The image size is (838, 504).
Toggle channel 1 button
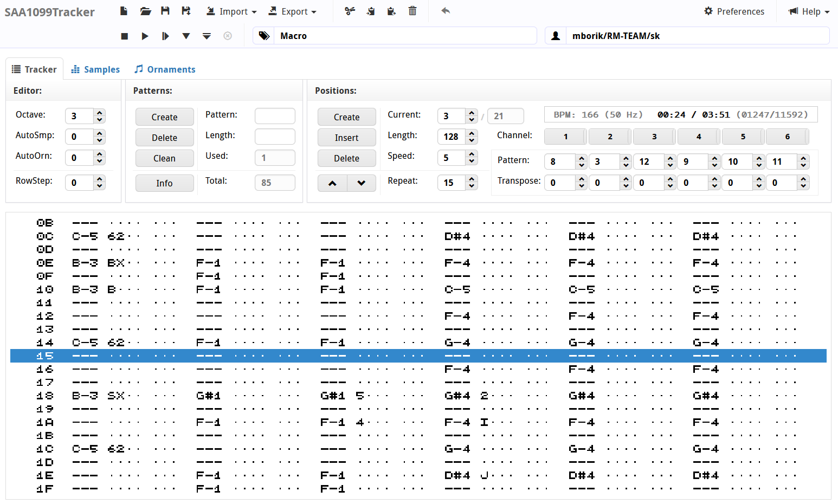[565, 137]
